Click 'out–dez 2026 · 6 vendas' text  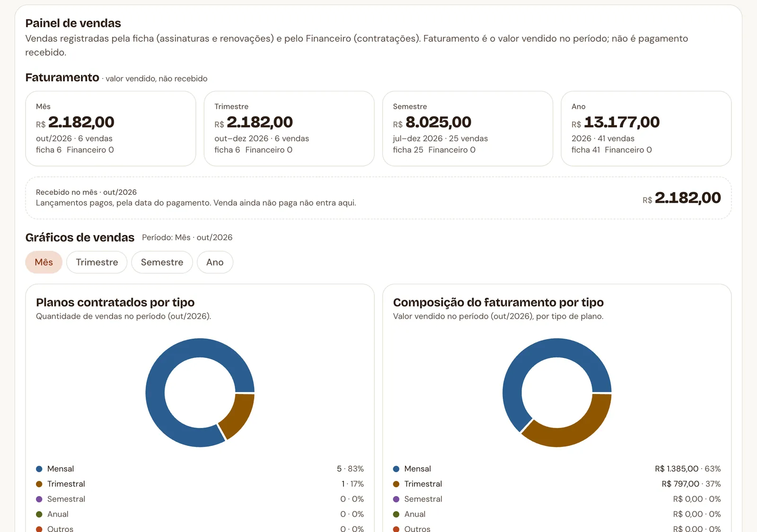(262, 139)
